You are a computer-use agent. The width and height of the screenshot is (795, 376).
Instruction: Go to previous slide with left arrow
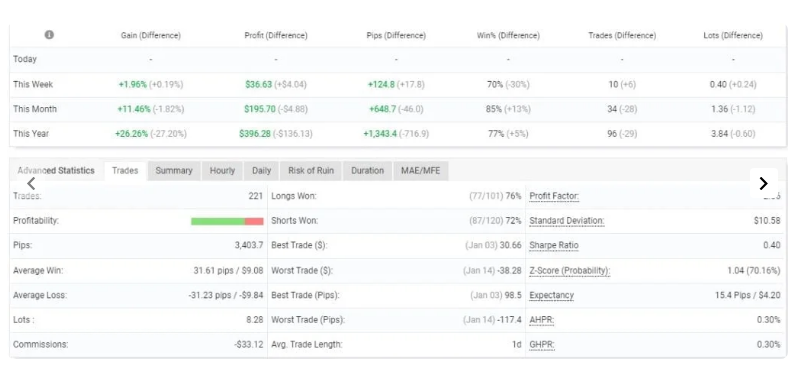pyautogui.click(x=31, y=183)
